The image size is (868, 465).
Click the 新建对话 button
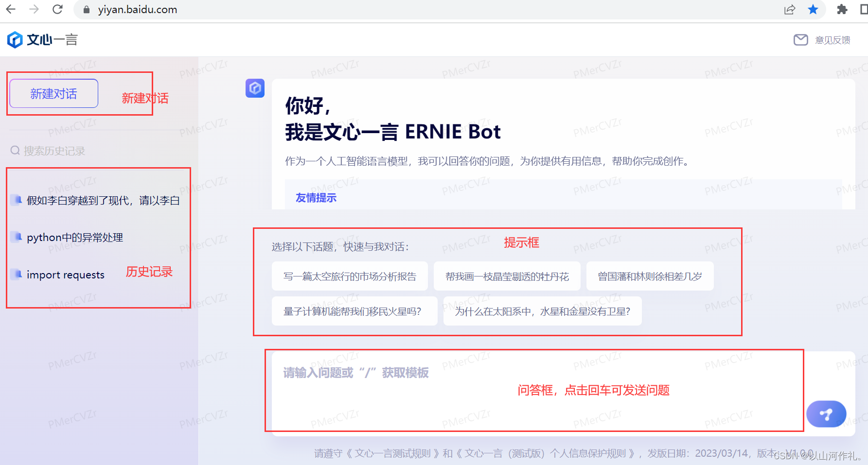53,93
